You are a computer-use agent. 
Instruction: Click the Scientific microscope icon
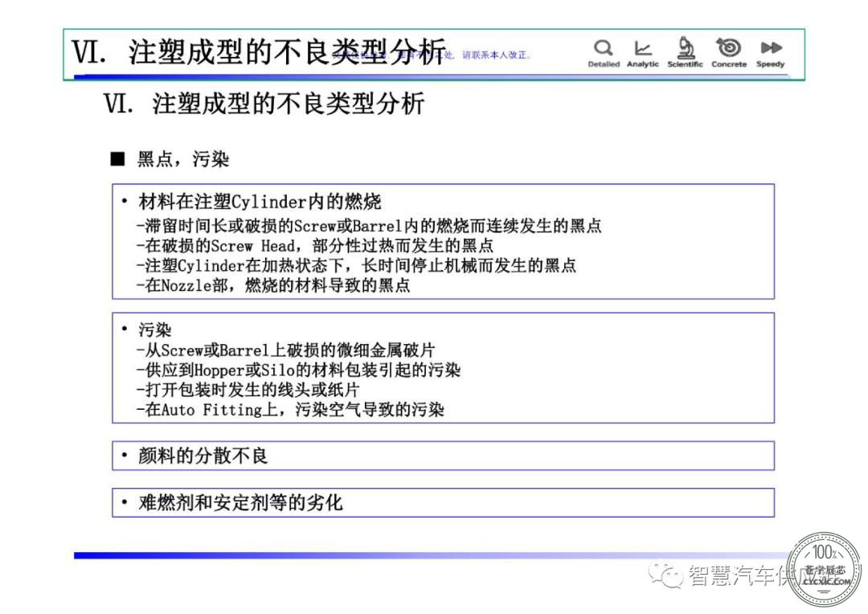pos(686,47)
